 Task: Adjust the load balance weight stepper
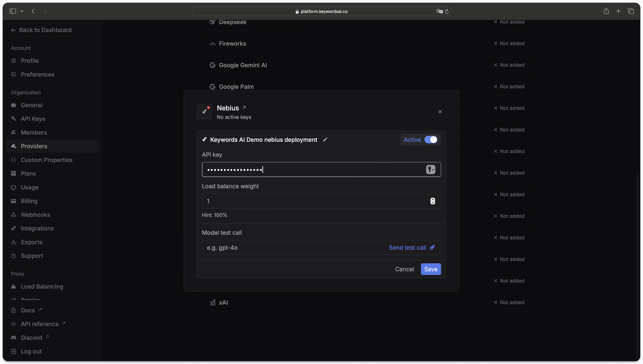tap(433, 201)
